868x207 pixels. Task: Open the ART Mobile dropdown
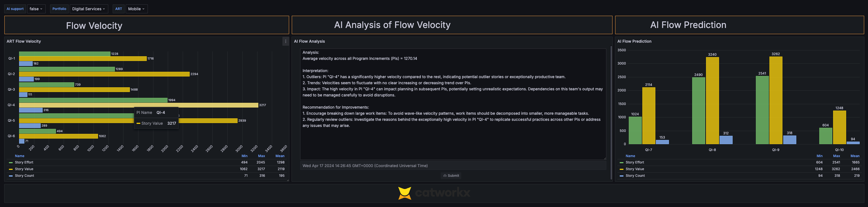(136, 9)
